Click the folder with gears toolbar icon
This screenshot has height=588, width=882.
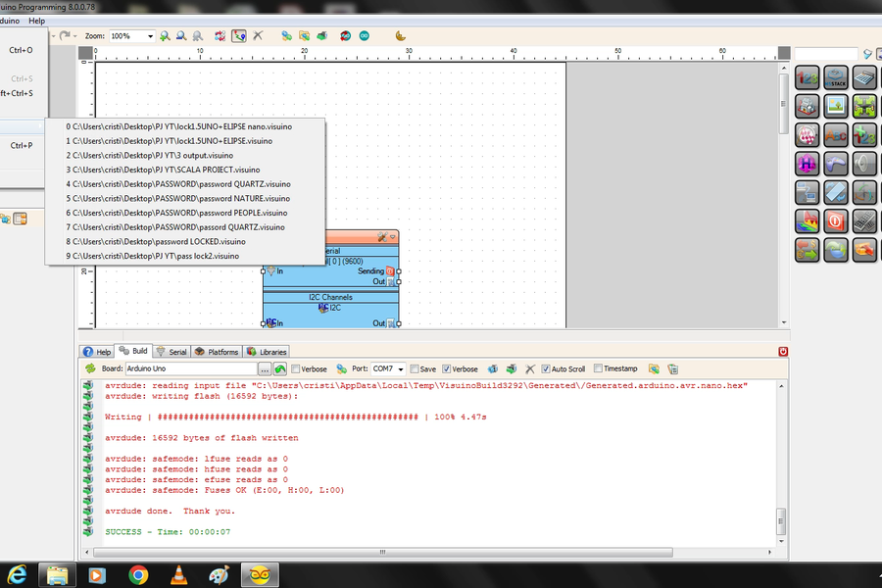[x=305, y=36]
